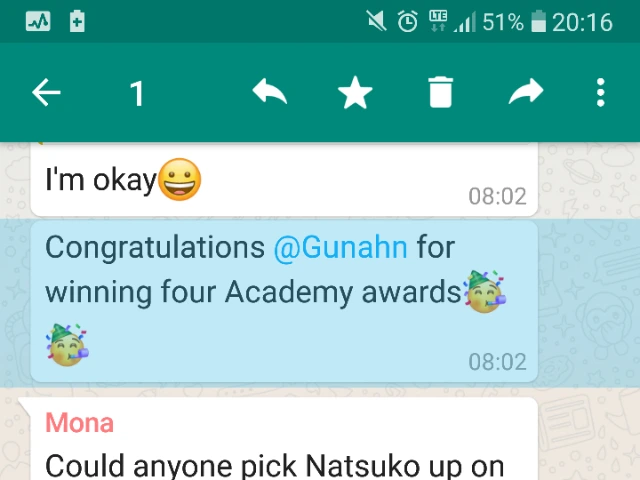Delete the selected message using trash icon
This screenshot has height=480, width=640.
coord(441,92)
